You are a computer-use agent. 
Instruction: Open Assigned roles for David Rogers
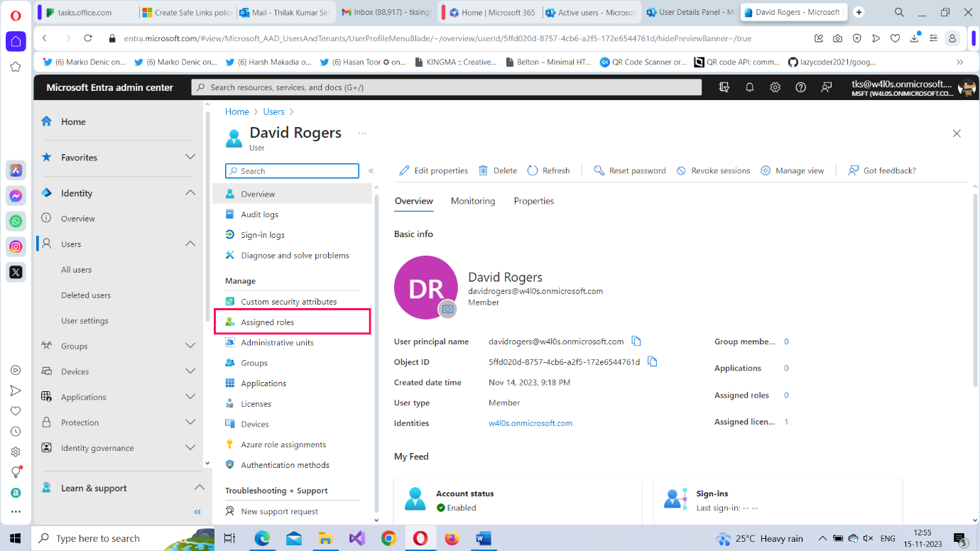coord(268,321)
